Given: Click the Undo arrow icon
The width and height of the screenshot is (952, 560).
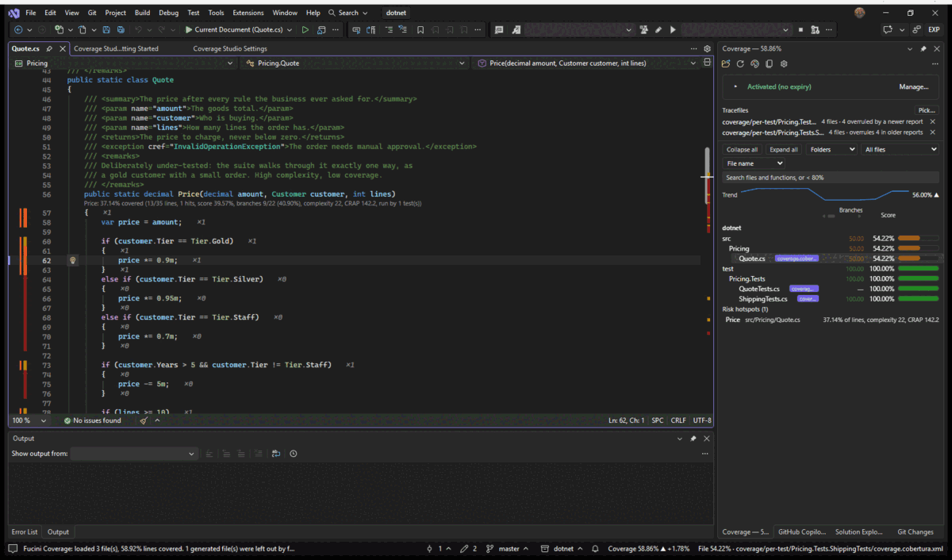Looking at the screenshot, I should [x=138, y=29].
